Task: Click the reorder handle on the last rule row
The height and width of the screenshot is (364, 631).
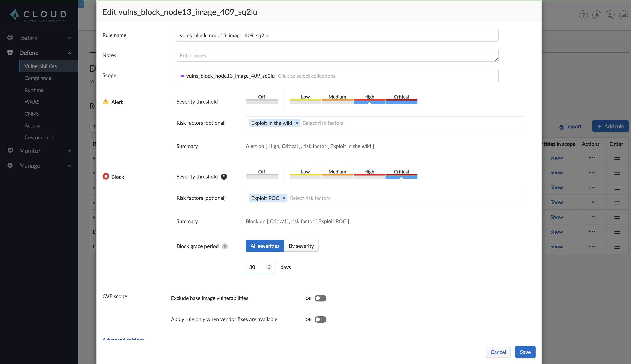Action: 617,247
